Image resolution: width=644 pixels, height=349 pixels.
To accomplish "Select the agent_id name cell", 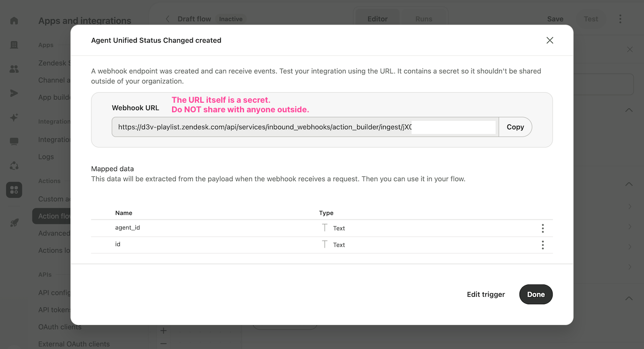I will click(127, 228).
